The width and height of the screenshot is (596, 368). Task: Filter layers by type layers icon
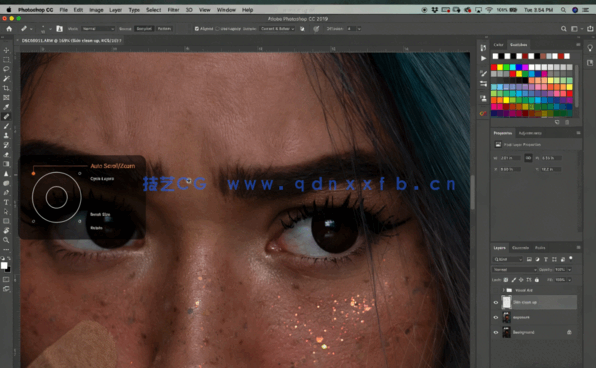[x=546, y=259]
